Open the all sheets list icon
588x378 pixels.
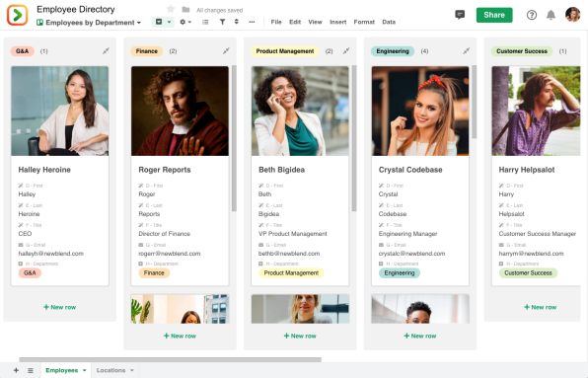point(31,370)
